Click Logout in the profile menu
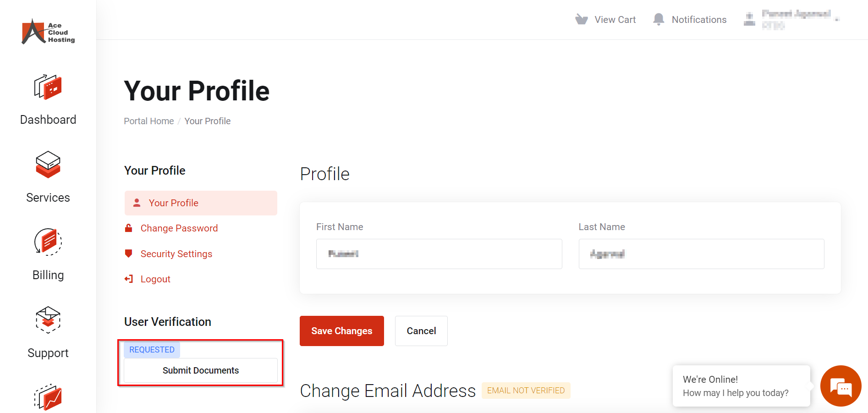The width and height of the screenshot is (868, 413). (155, 279)
